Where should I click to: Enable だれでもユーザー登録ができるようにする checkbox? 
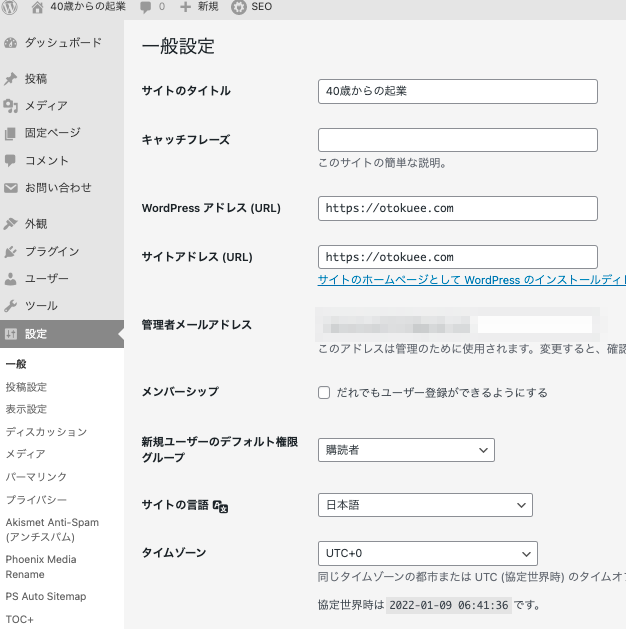(324, 393)
